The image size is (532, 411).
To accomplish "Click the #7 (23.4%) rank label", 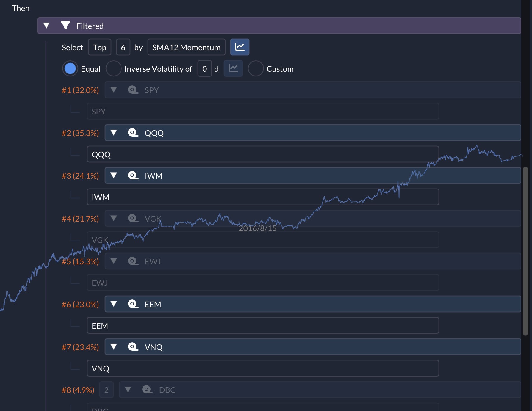I will click(x=80, y=347).
